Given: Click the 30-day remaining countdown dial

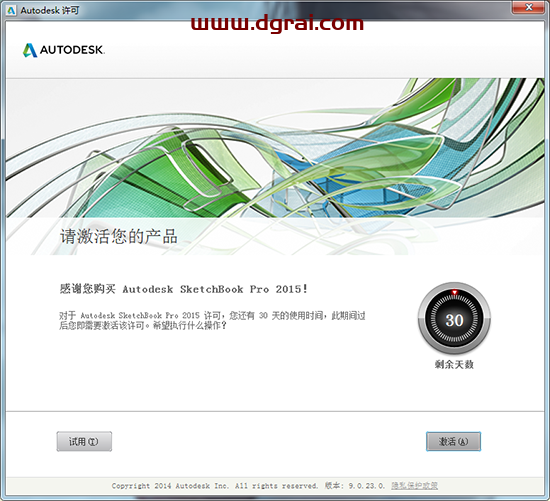Looking at the screenshot, I should point(454,319).
